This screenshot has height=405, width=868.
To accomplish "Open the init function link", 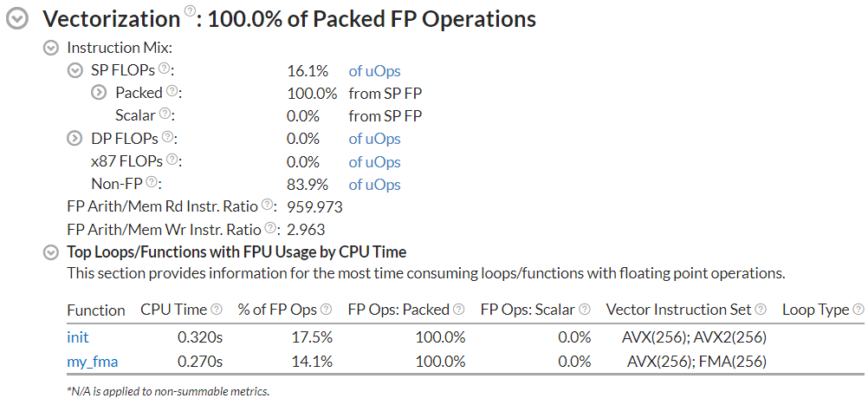I will [78, 336].
